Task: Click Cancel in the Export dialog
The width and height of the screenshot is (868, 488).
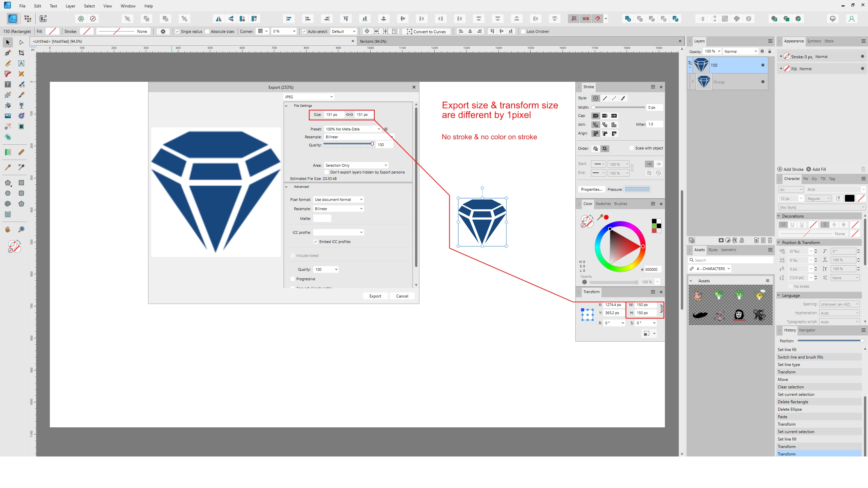Action: point(402,296)
